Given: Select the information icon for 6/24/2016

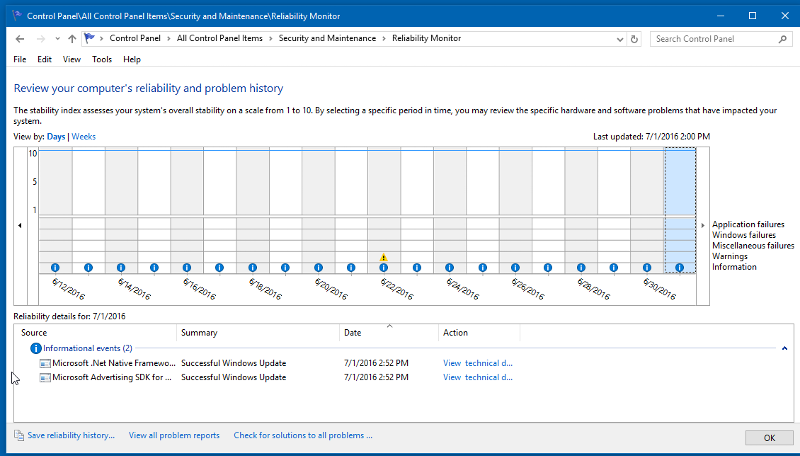Looking at the screenshot, I should click(x=449, y=267).
